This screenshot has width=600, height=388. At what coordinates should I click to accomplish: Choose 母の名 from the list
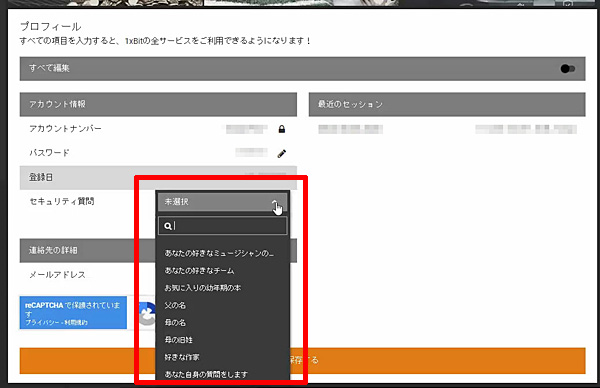click(175, 323)
